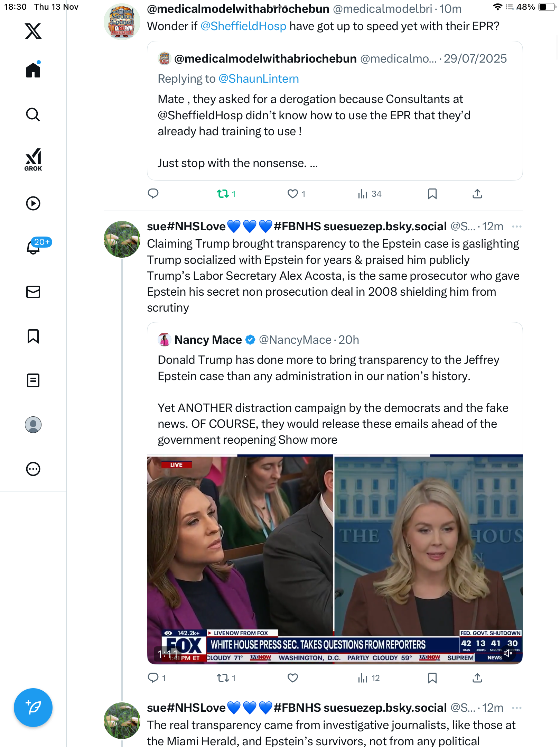The width and height of the screenshot is (560, 747).
Task: Open more options for sue#NHSLove's first post
Action: coord(516,227)
